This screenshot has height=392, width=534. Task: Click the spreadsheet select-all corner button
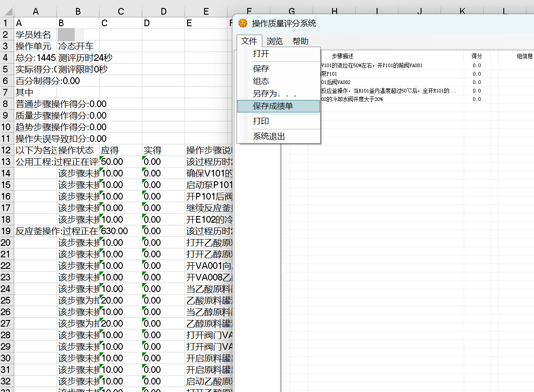click(x=7, y=11)
